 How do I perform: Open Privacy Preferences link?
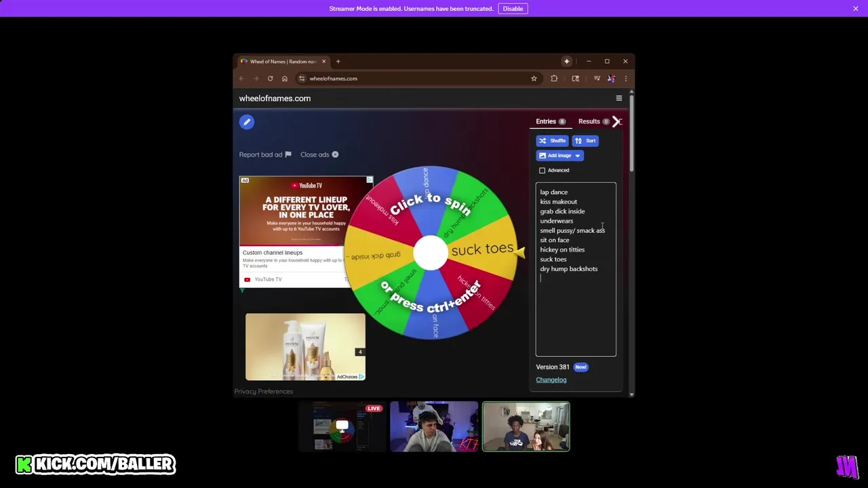(x=264, y=391)
